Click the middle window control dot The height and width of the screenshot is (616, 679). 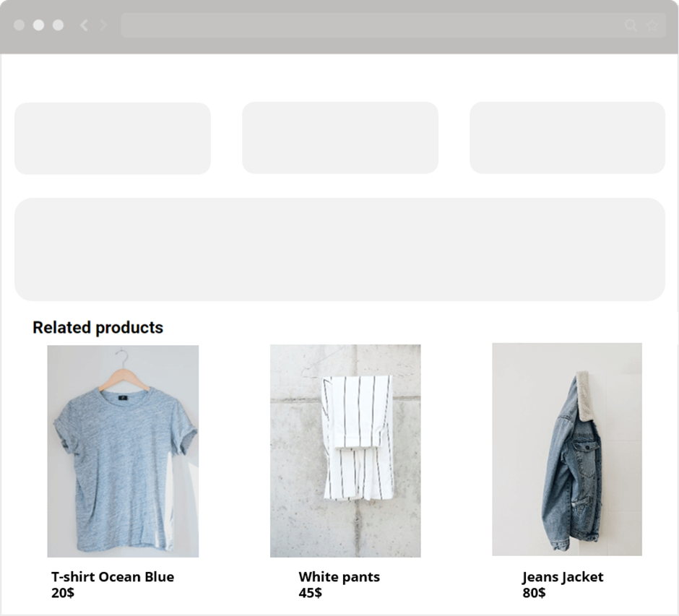pyautogui.click(x=38, y=25)
